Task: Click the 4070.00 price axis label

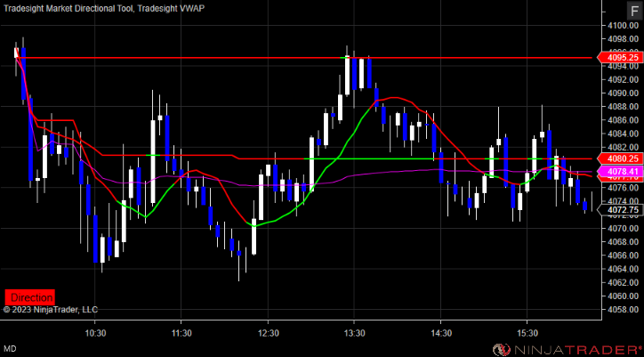Action: tap(623, 228)
